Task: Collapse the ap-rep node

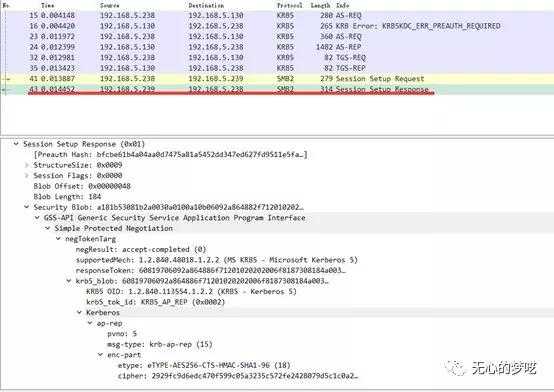Action: [x=90, y=323]
